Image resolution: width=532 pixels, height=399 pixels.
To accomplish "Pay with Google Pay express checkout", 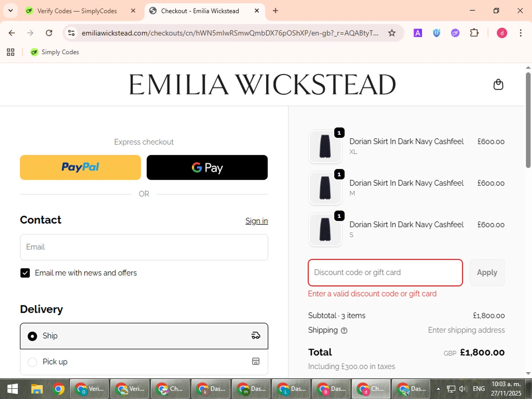I will (x=207, y=167).
